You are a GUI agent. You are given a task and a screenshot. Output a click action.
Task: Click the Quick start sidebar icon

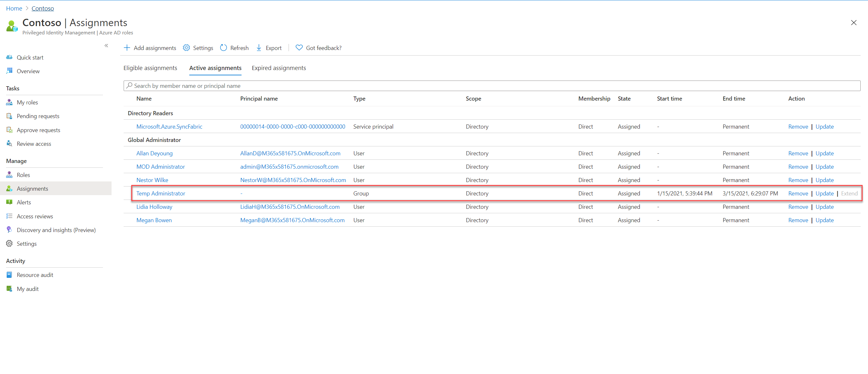pyautogui.click(x=10, y=57)
